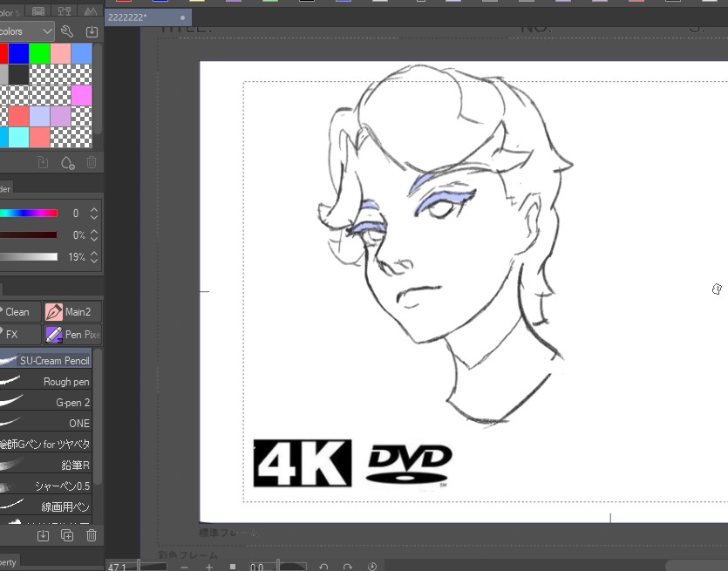Click the fit-to-screen square icon
Viewport: 728px width, 571px height.
233,567
